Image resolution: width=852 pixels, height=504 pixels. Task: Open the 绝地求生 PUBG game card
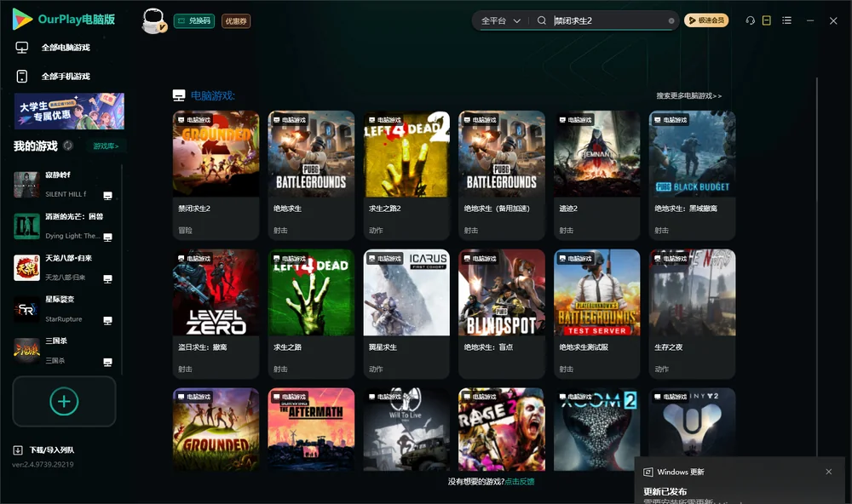click(311, 175)
